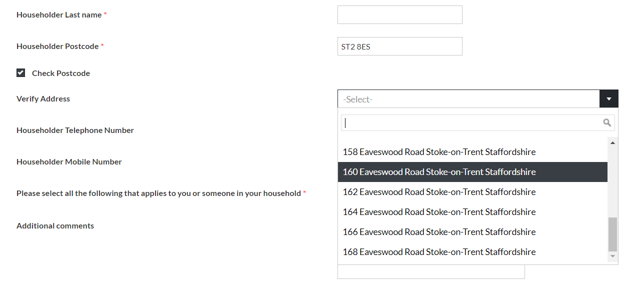Choose 168 Eaveswood Road Stoke-on-Trent
This screenshot has width=644, height=302.
pyautogui.click(x=438, y=251)
